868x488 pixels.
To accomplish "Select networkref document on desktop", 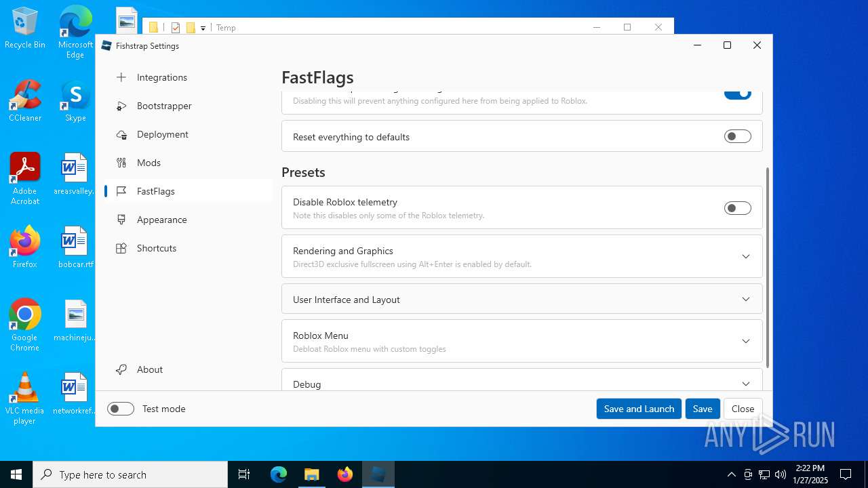I will 75,394.
